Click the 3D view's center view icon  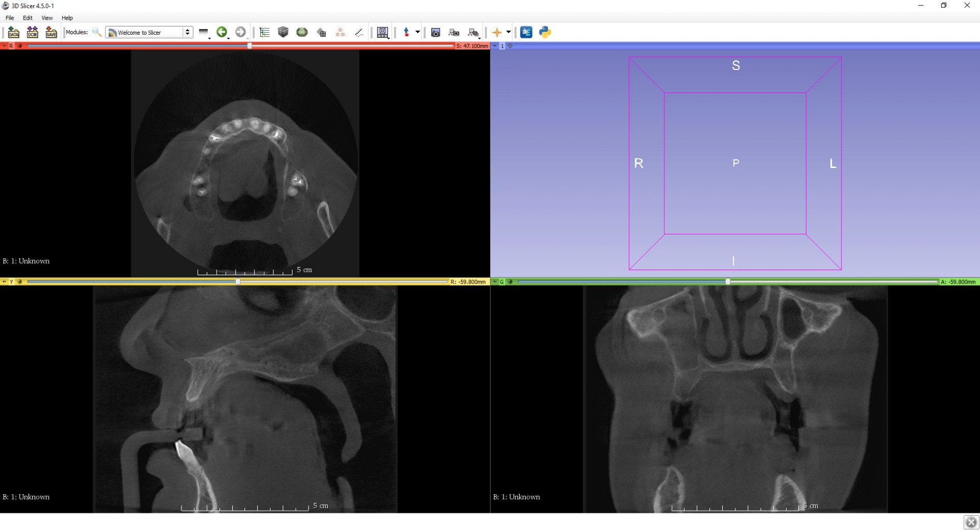(x=510, y=46)
